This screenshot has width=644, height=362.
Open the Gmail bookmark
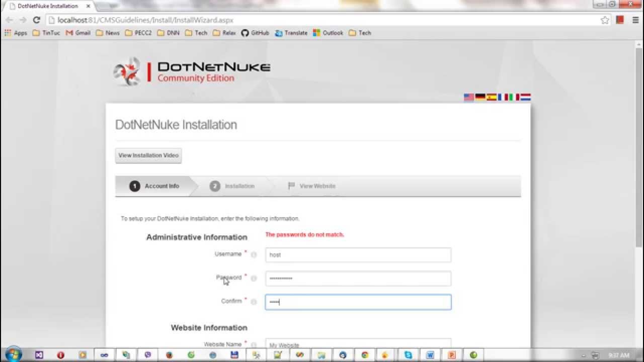click(x=78, y=33)
